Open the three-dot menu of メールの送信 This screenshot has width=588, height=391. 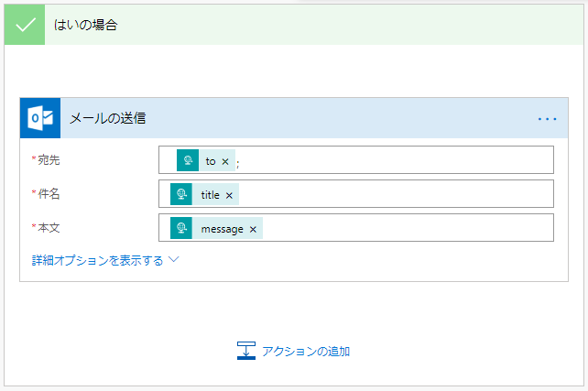547,119
